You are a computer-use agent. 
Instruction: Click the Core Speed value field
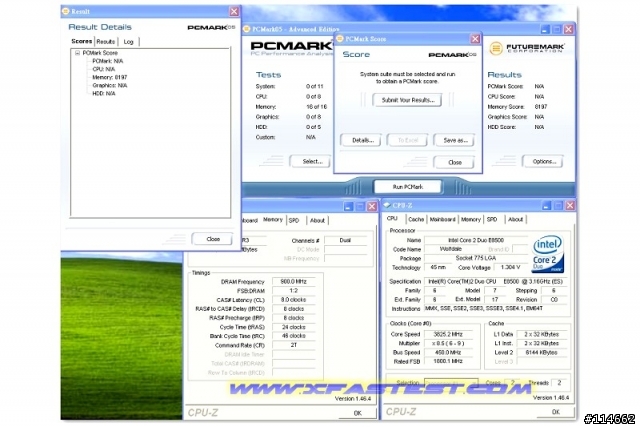tap(448, 334)
